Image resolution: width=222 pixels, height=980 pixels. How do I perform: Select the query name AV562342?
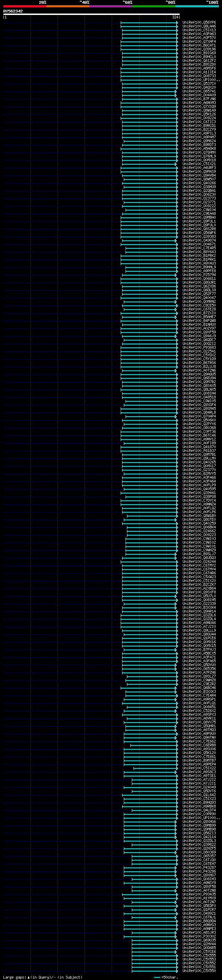point(13,11)
